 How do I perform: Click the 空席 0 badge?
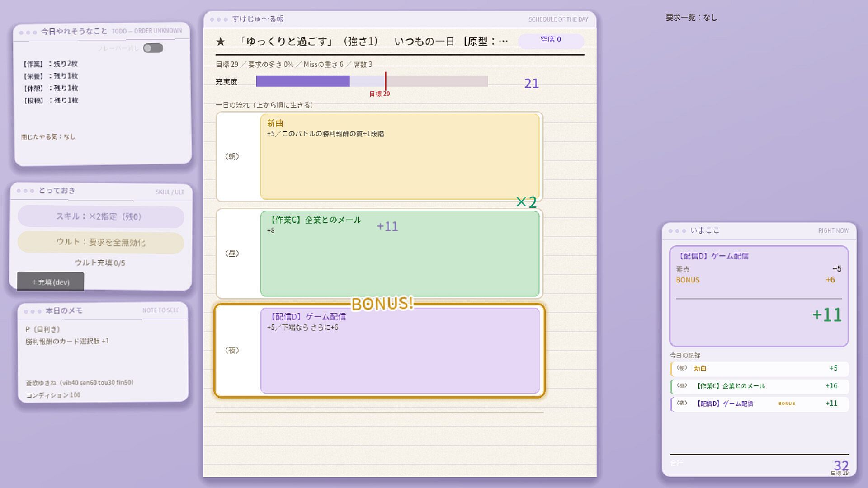point(551,40)
